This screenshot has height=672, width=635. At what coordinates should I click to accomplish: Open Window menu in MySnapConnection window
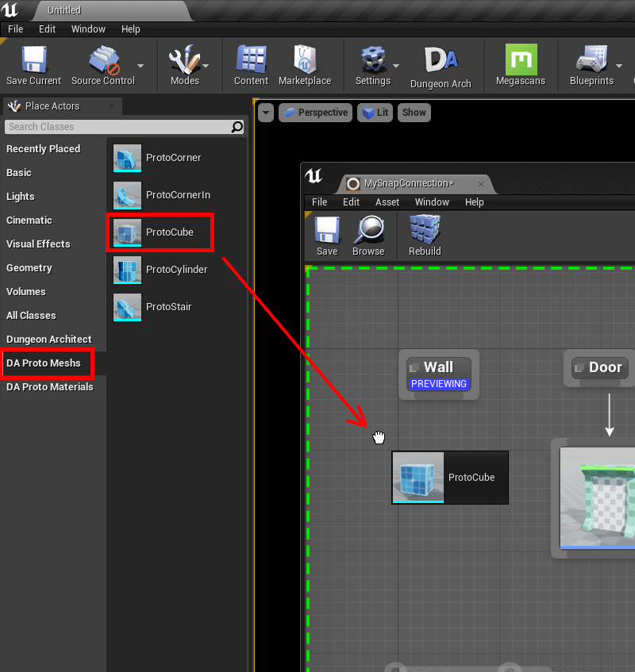tap(432, 202)
